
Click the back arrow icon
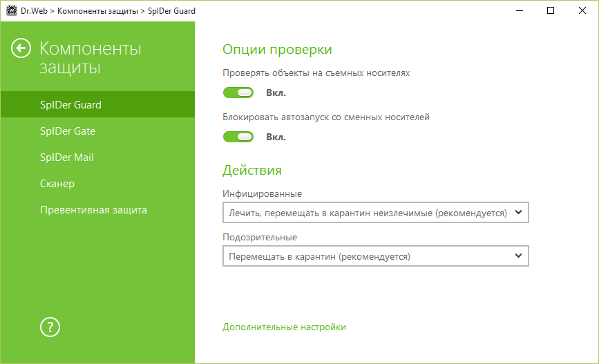click(x=21, y=48)
